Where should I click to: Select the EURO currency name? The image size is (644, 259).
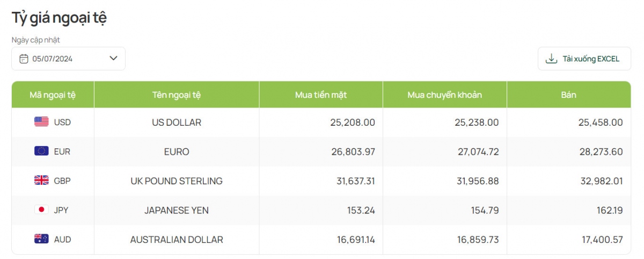(x=177, y=152)
